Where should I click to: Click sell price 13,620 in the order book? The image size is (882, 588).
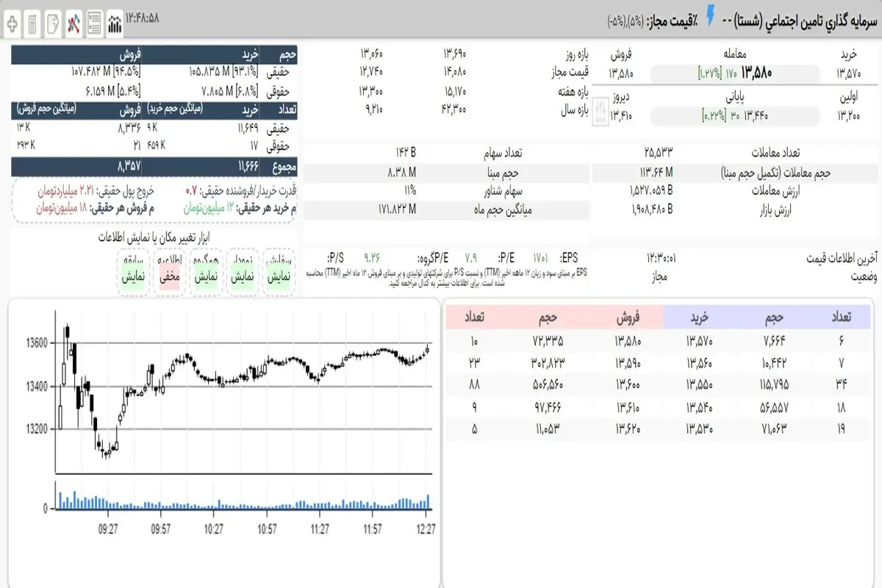(x=627, y=429)
